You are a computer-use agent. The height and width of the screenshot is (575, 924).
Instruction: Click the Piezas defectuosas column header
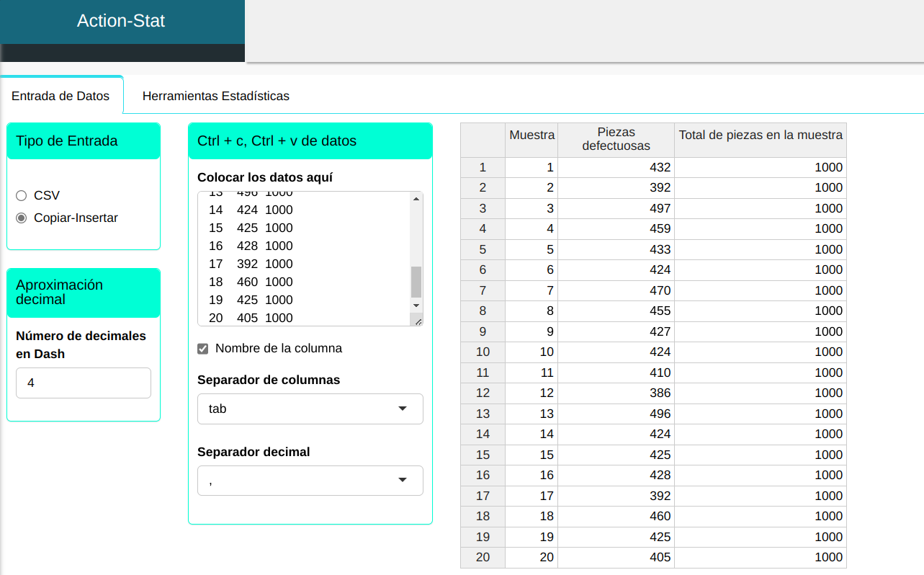616,140
